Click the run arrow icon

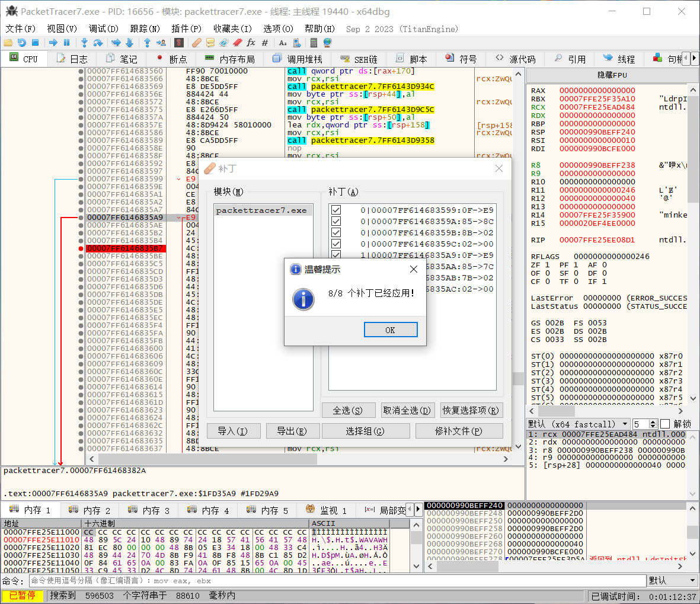point(53,43)
